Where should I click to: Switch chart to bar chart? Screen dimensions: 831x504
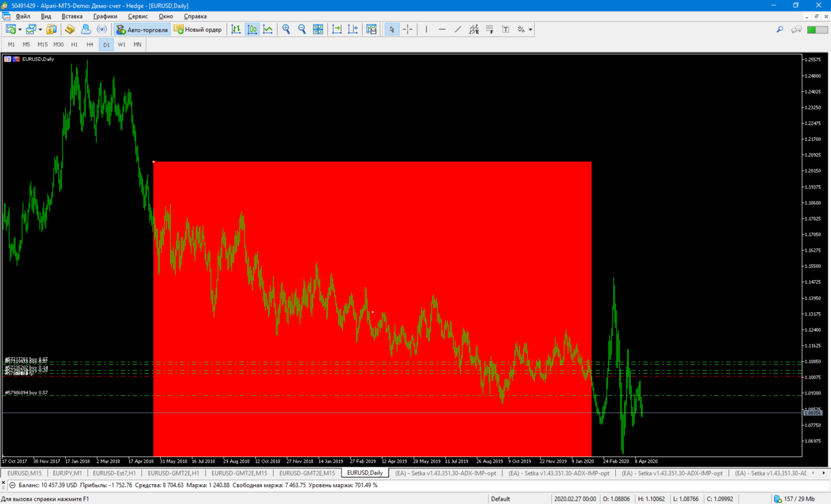[x=236, y=30]
